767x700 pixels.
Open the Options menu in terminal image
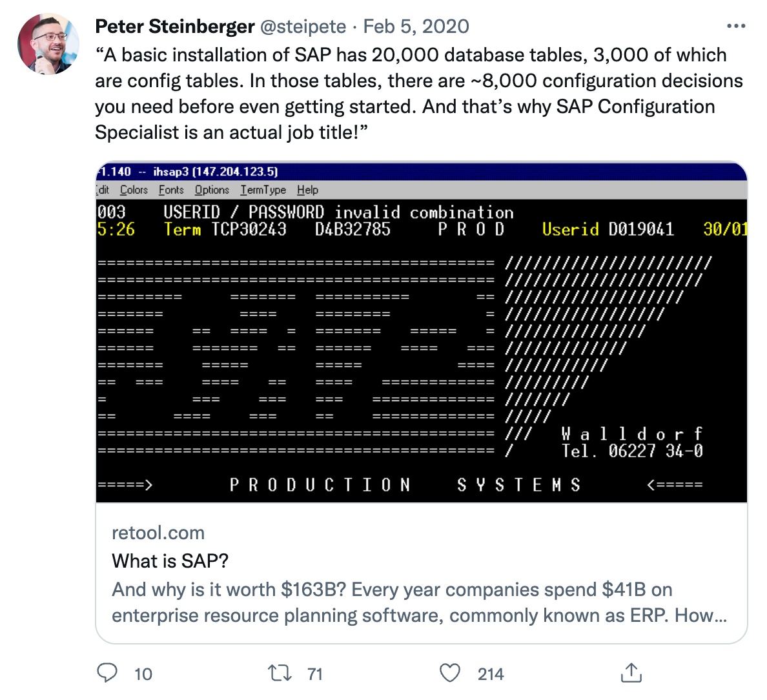click(x=212, y=190)
